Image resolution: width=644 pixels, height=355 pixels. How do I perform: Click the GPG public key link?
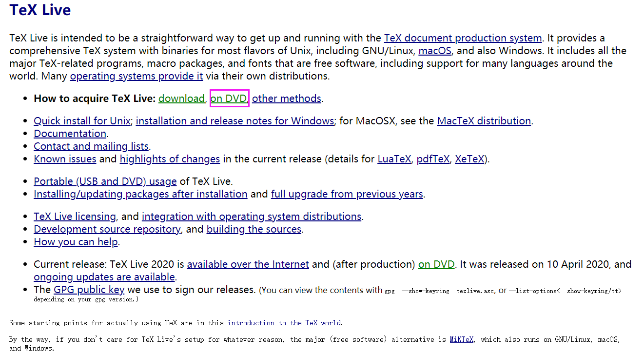89,289
